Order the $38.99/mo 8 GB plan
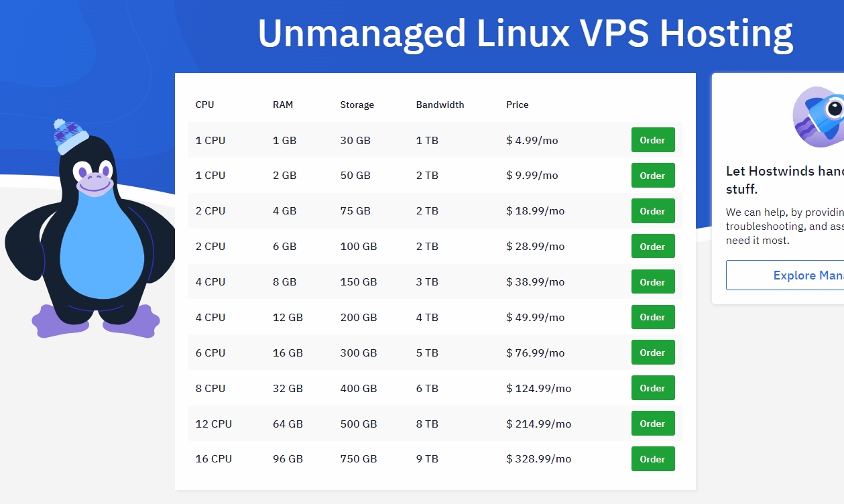 point(652,282)
